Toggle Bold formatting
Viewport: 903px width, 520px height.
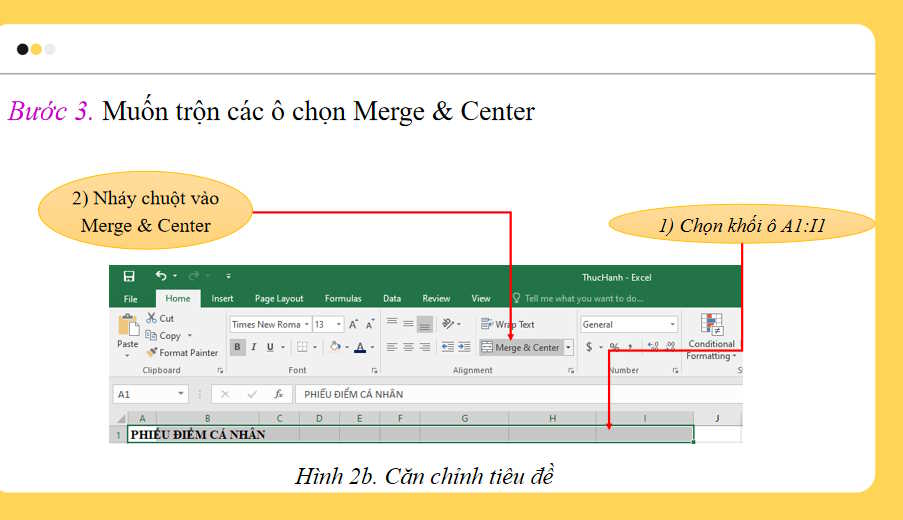(x=237, y=347)
